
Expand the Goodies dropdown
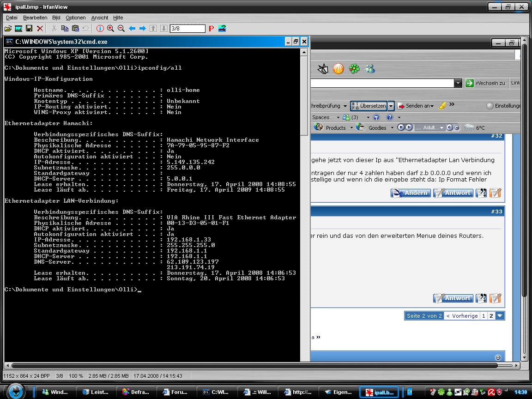tap(392, 127)
